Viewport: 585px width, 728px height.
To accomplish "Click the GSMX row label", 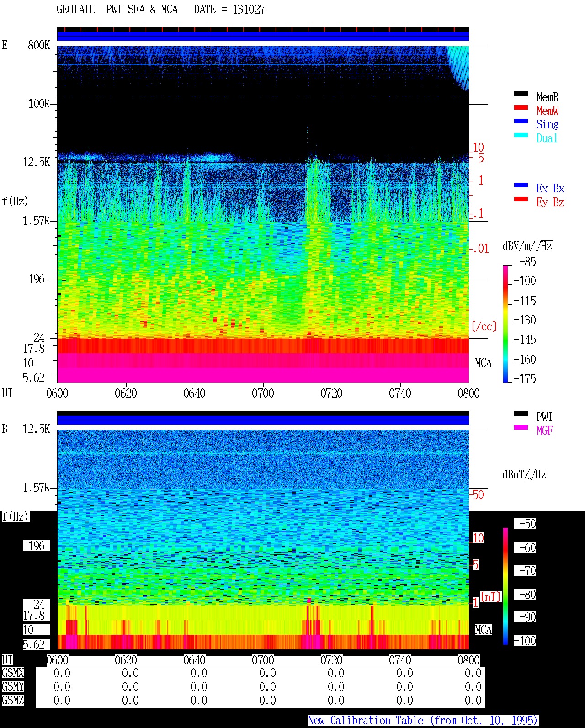I will (x=13, y=673).
